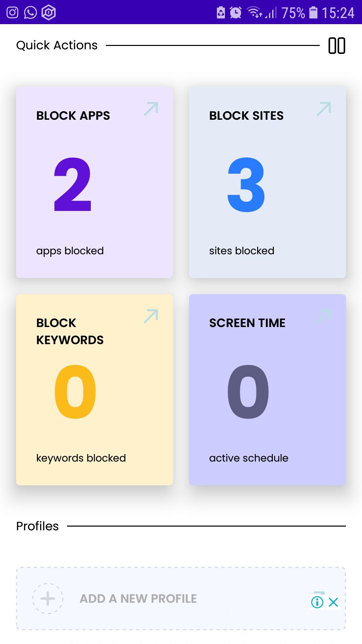Click the BLOCK APPS title
The width and height of the screenshot is (362, 644).
[73, 116]
